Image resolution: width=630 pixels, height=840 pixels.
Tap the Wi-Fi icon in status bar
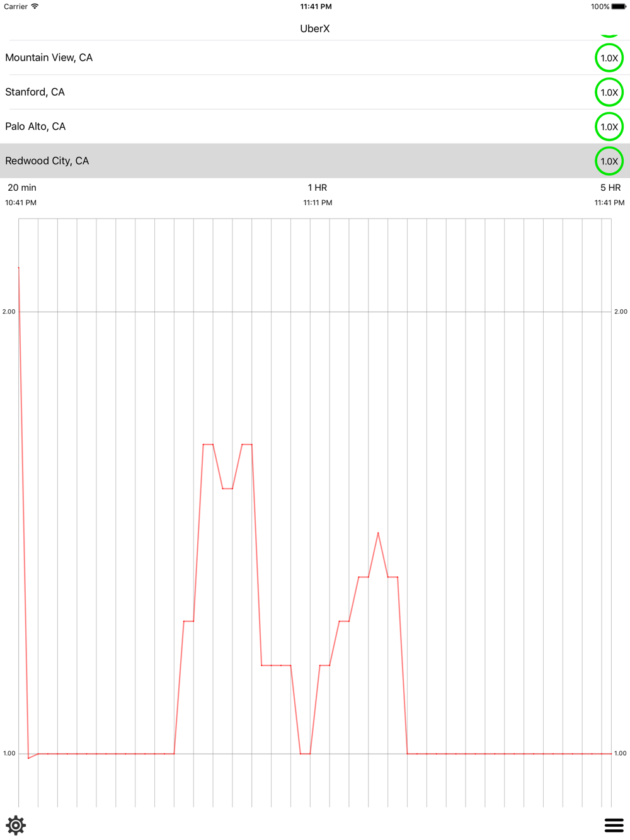(35, 6)
